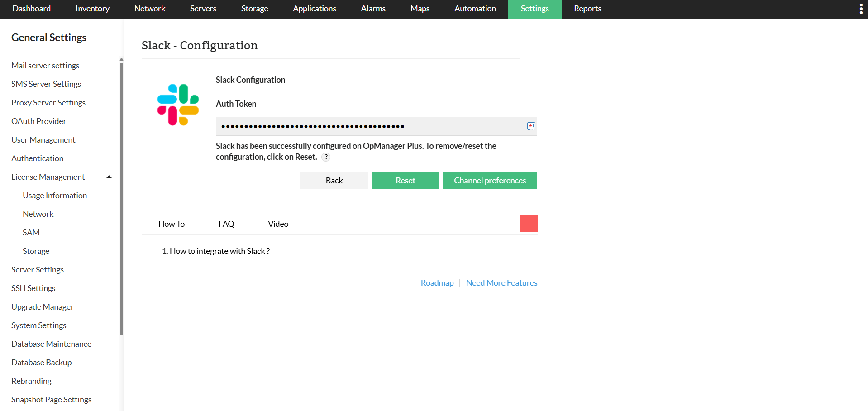Click the Need More Features link
Viewport: 868px width, 411px height.
[x=502, y=283]
